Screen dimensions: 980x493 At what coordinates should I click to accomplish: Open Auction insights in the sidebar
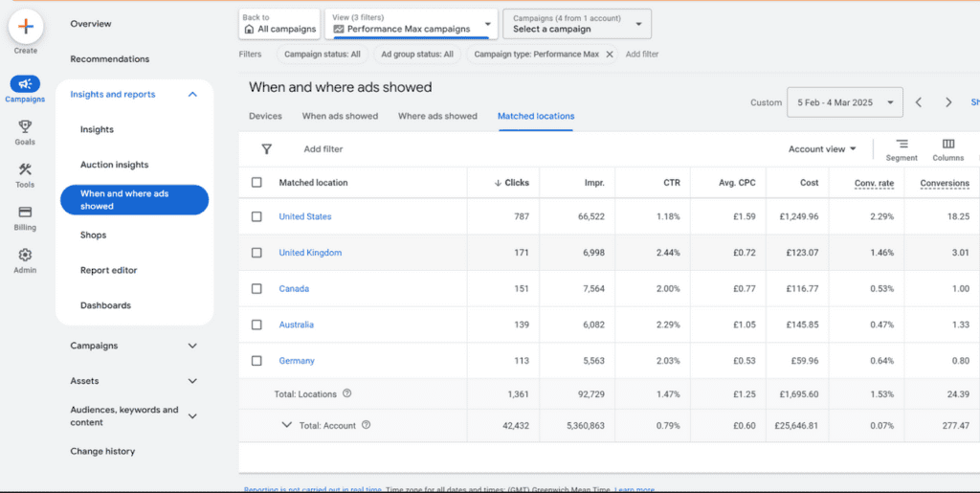[115, 165]
